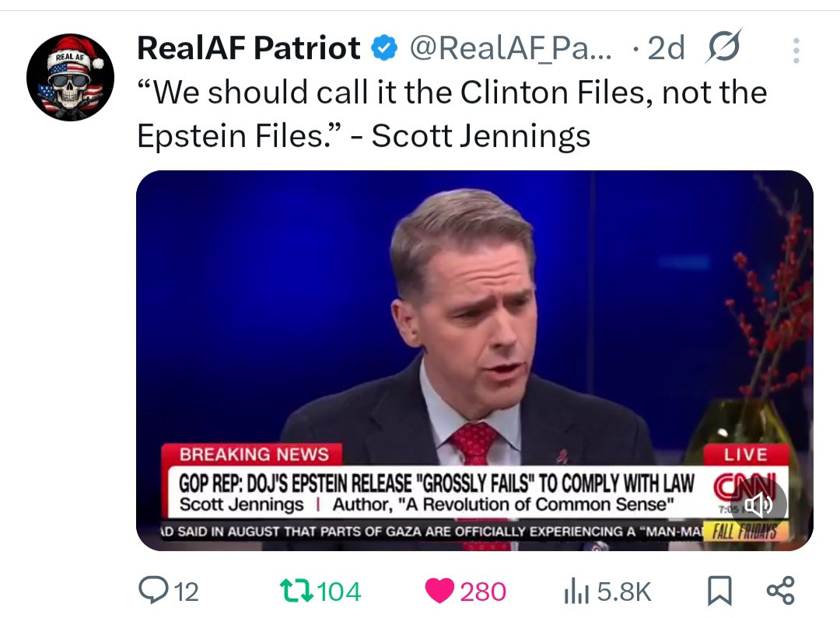Open the repost arrows menu

[x=296, y=592]
